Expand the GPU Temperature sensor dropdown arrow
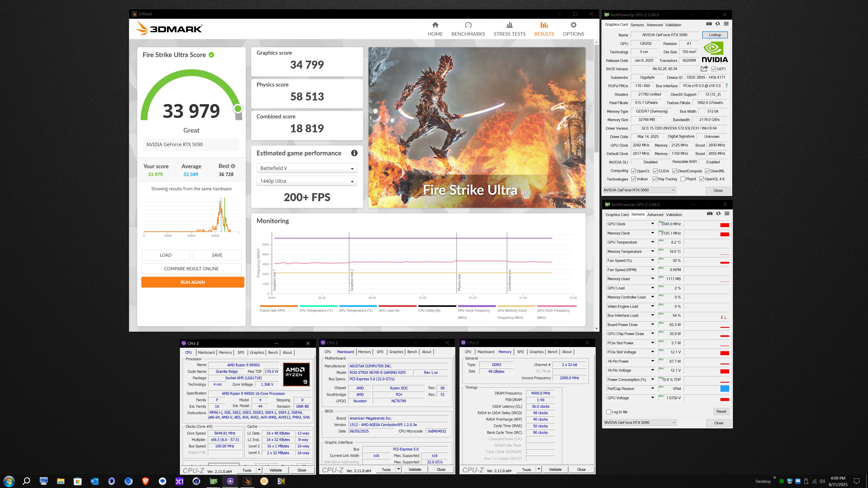 click(652, 242)
